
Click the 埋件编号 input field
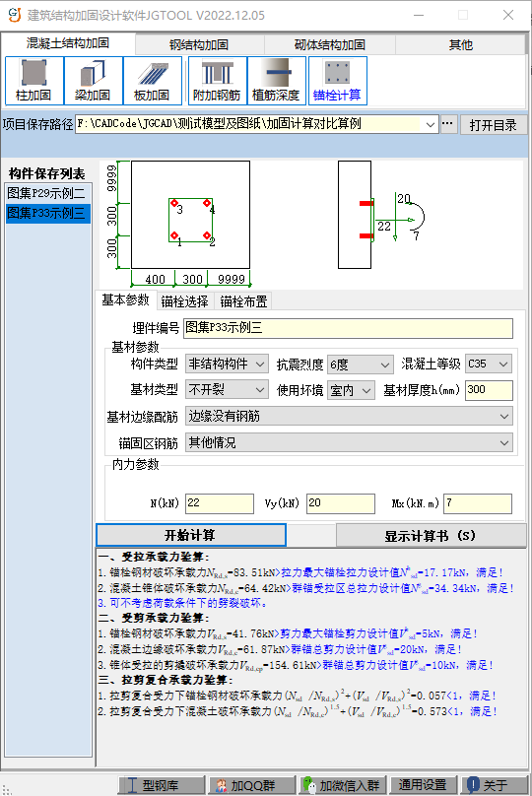tap(348, 328)
